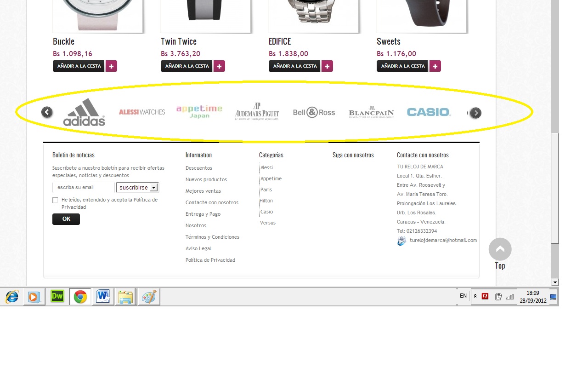588x368 pixels.
Task: Open the Política de Privacidad footer link
Action: coord(210,260)
